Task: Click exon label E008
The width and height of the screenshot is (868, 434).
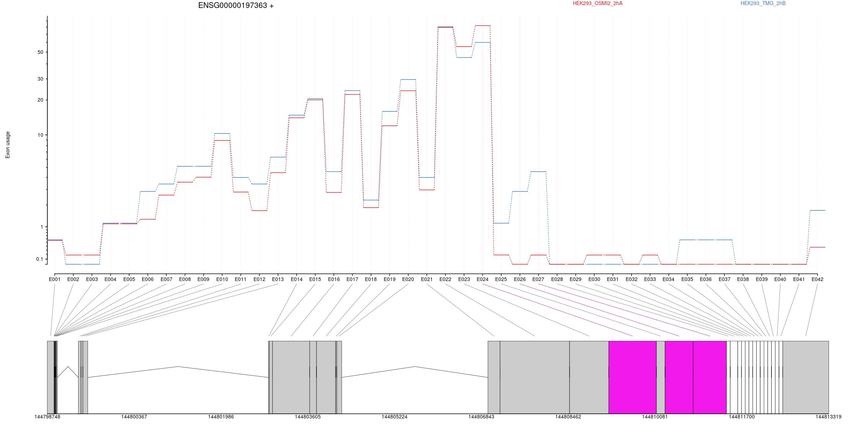Action: (x=185, y=279)
